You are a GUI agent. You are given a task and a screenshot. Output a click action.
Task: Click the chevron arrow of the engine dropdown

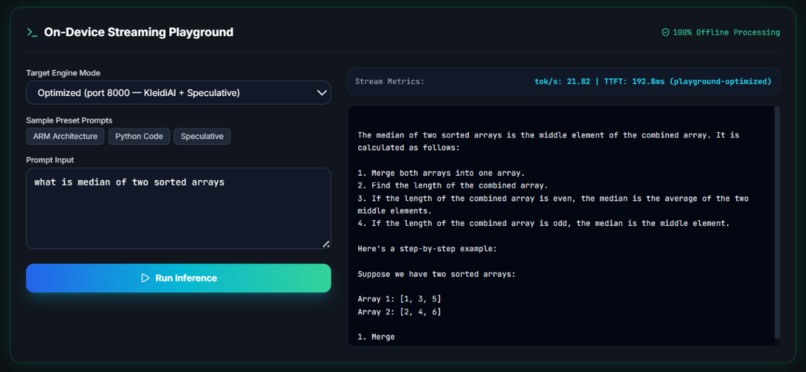tap(322, 93)
